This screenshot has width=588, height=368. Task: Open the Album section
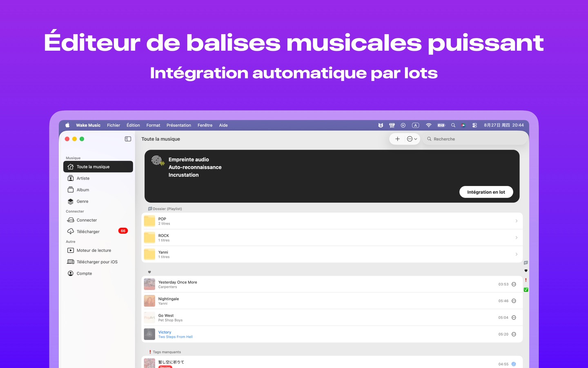(98, 190)
